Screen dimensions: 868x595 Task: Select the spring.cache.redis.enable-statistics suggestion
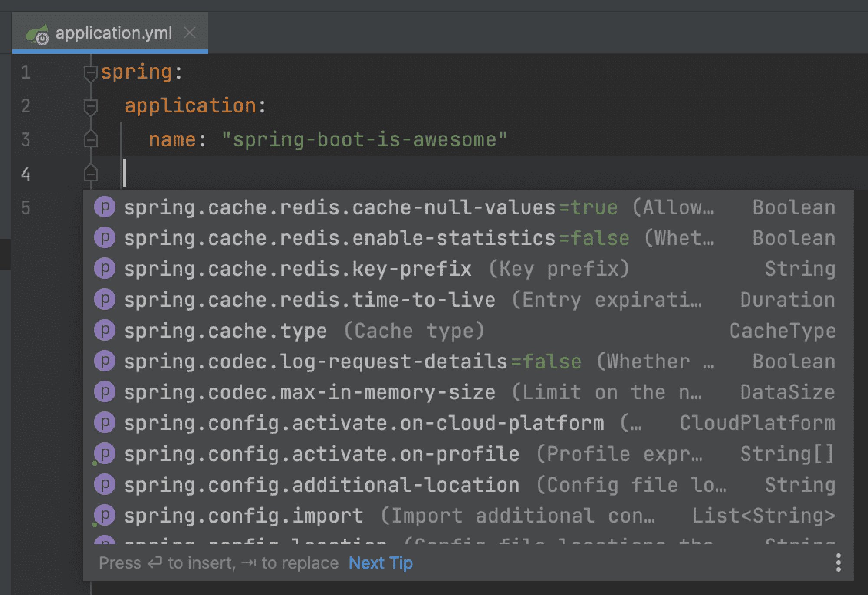coord(304,238)
